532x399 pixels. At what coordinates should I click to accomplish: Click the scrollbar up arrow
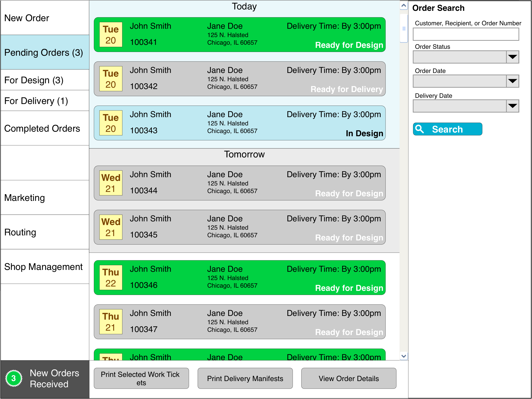(x=403, y=5)
